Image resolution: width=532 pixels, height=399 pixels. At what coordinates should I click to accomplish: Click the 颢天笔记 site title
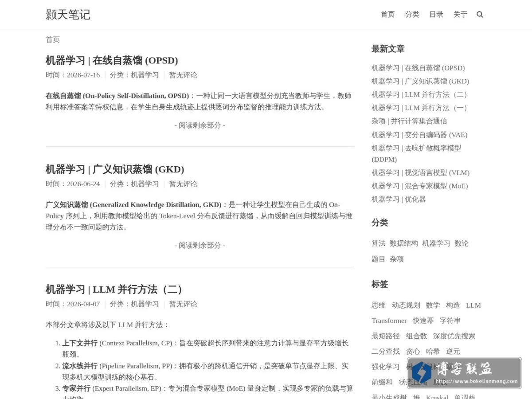click(68, 15)
